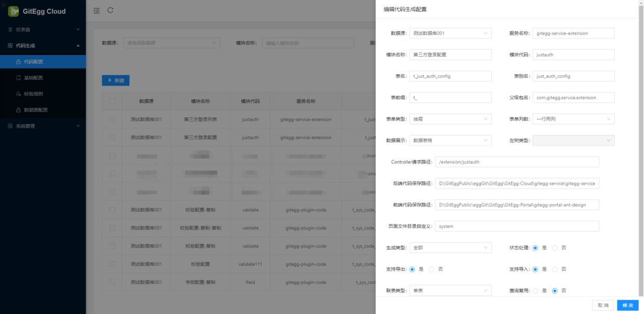Select 否 for 查询复用
The image size is (644, 314).
click(x=555, y=291)
